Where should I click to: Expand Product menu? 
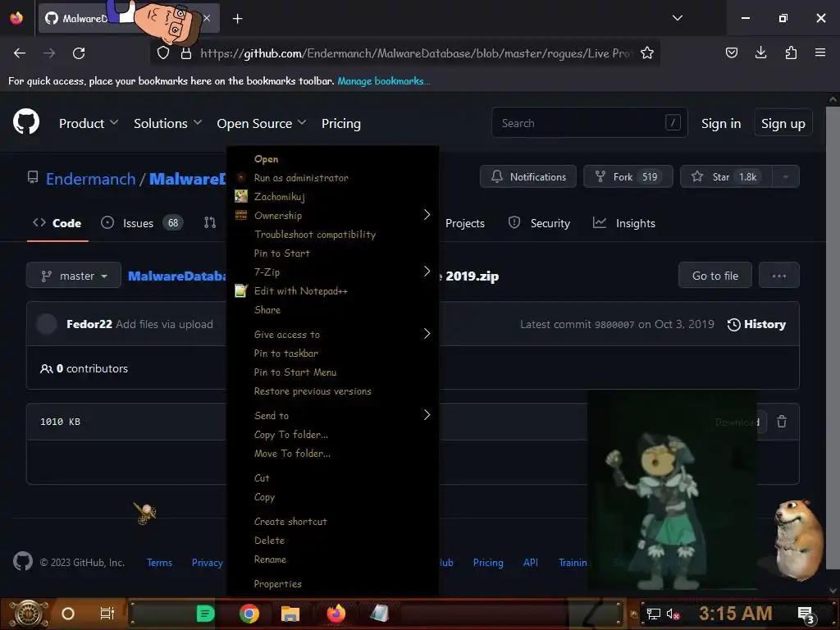coord(89,123)
